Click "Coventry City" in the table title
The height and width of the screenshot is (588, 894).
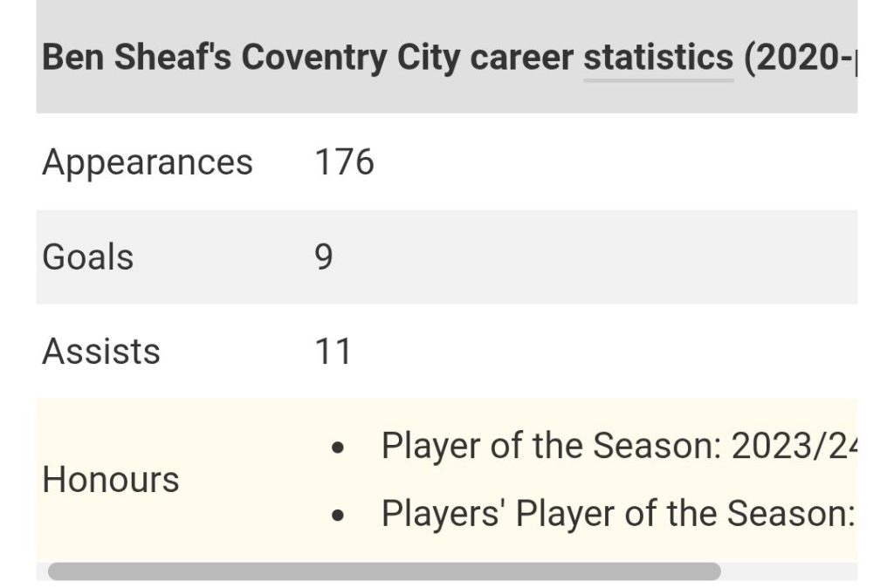click(351, 58)
